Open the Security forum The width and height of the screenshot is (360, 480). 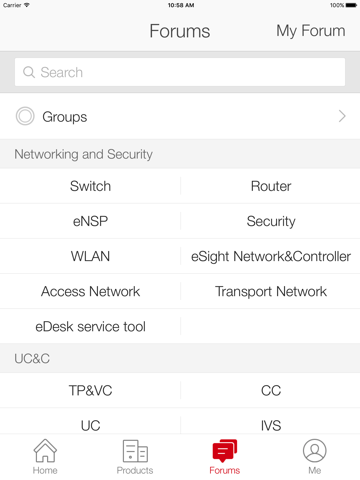pos(271,221)
